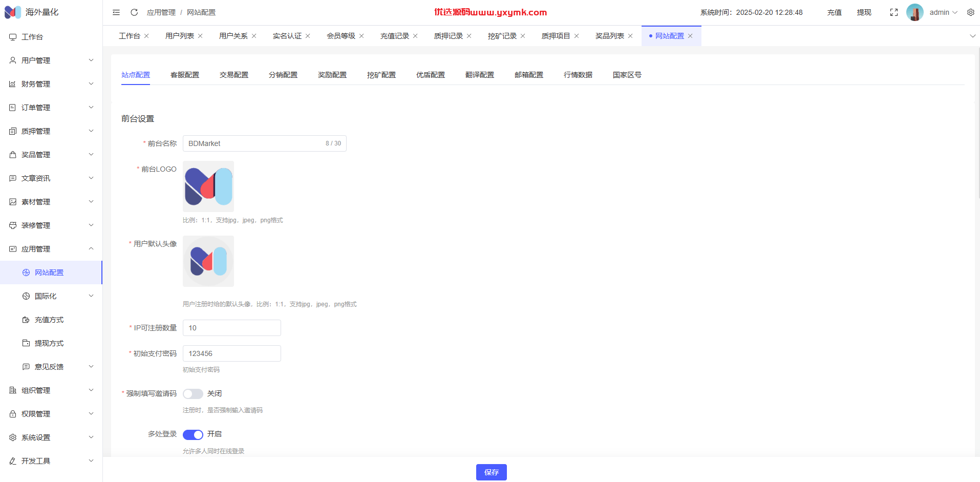The image size is (980, 482).
Task: Switch to the 客服配置 tab
Action: point(185,75)
